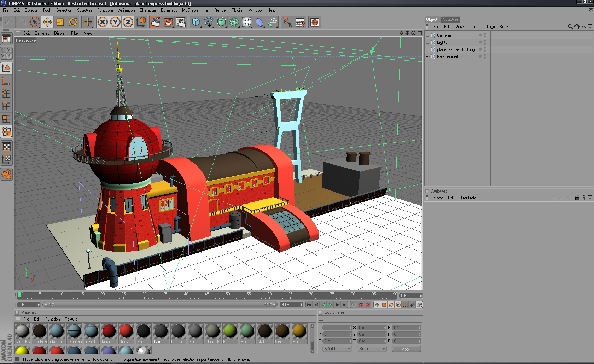Open the spline drawing tool icon
Image resolution: width=594 pixels, height=364 pixels.
(x=209, y=22)
